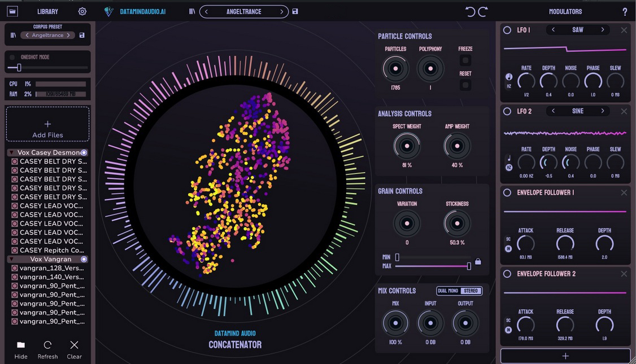636x364 pixels.
Task: Go to next preset after Angeltrance
Action: point(281,12)
